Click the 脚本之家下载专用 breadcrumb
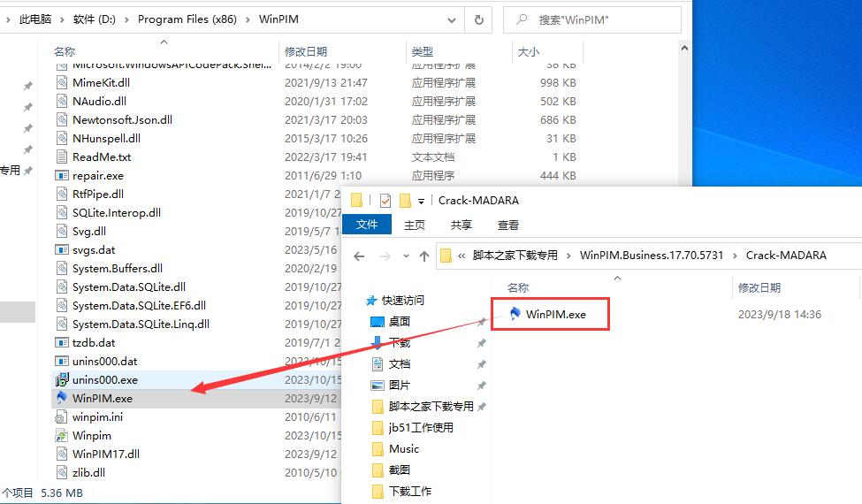This screenshot has width=862, height=504. 515,256
